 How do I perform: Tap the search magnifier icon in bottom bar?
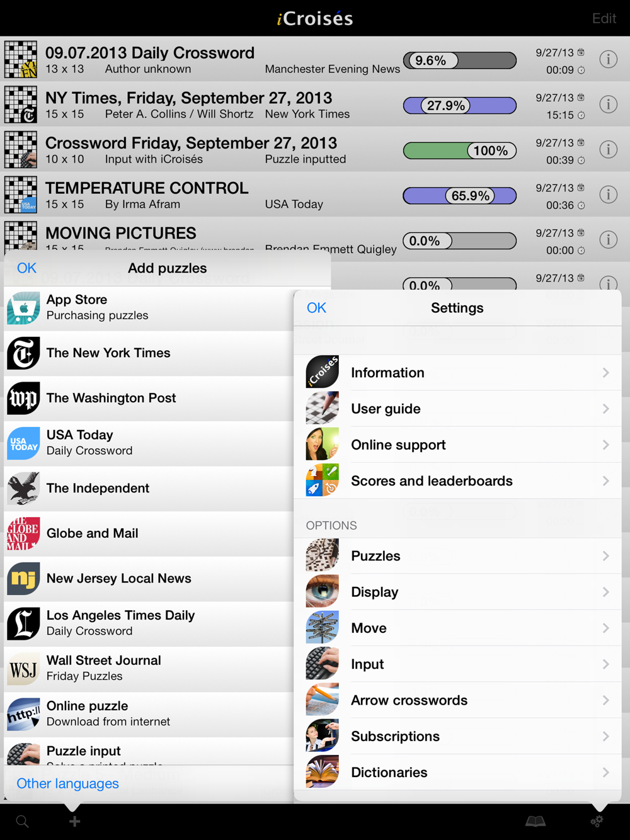tap(22, 821)
